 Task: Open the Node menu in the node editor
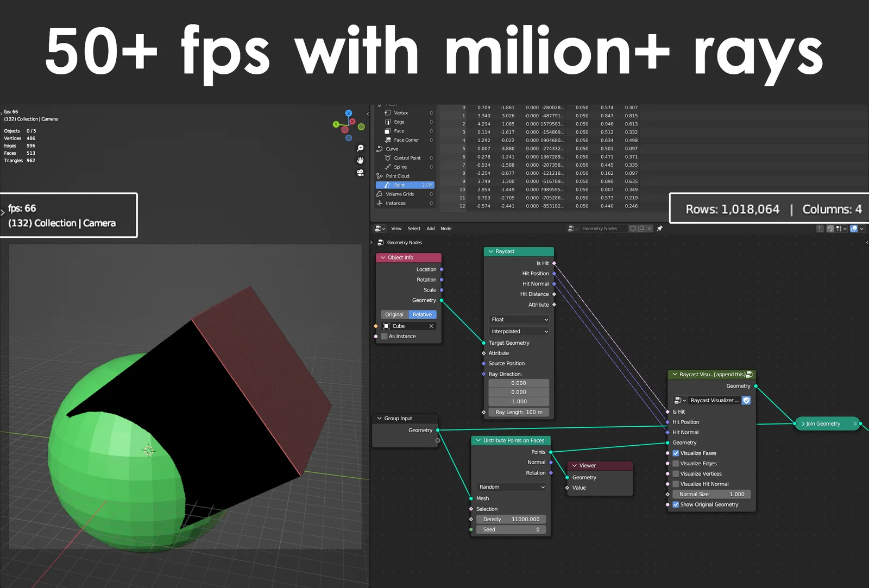coord(446,229)
